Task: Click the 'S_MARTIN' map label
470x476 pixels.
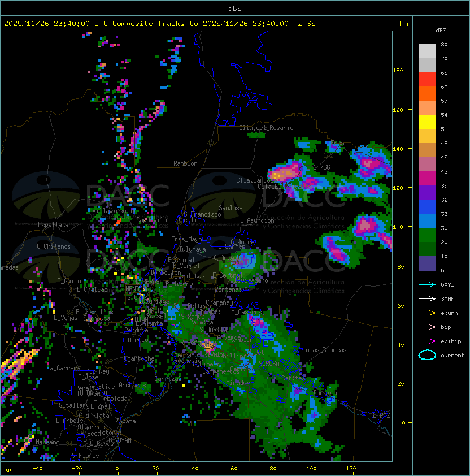Action: pyautogui.click(x=214, y=330)
